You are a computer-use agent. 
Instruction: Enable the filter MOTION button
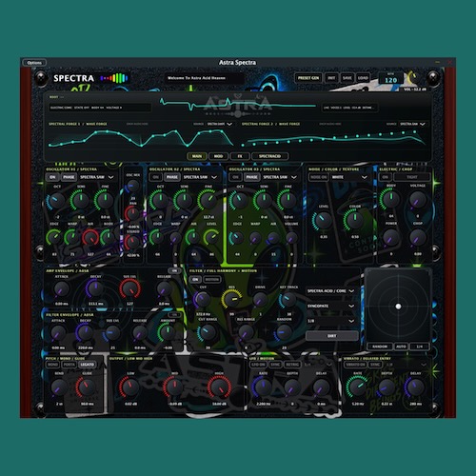tap(211, 280)
